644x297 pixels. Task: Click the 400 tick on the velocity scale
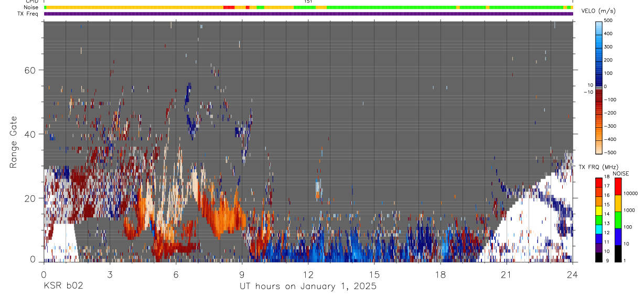pos(609,33)
